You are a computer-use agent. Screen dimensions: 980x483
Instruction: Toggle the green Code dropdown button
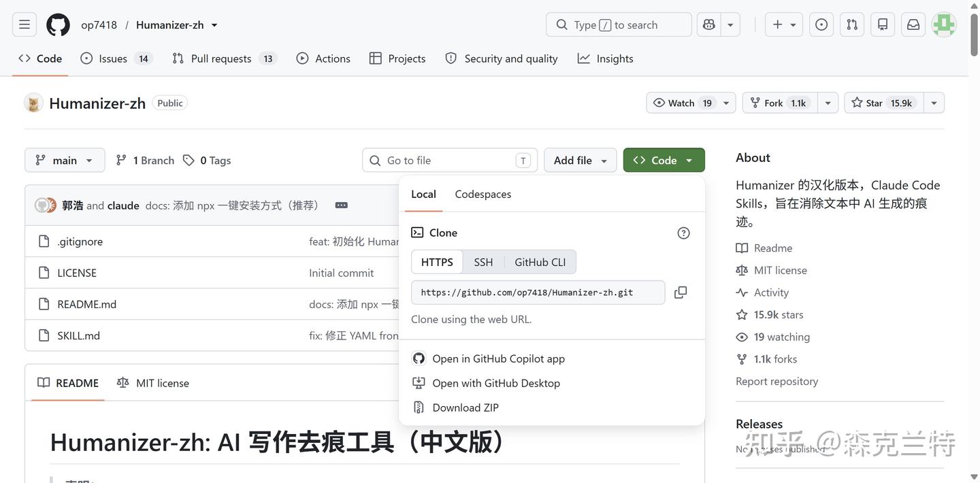coord(664,160)
